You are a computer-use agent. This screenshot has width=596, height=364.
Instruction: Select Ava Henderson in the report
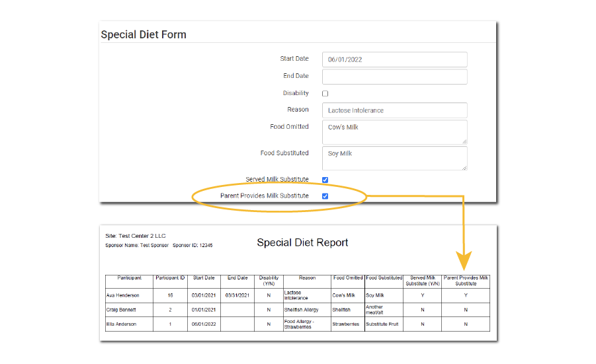click(123, 295)
